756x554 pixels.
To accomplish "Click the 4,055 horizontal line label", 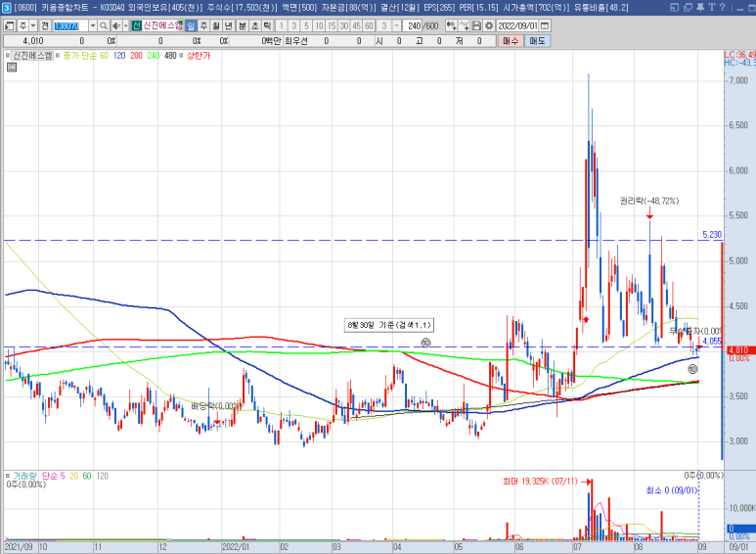I will coord(712,342).
